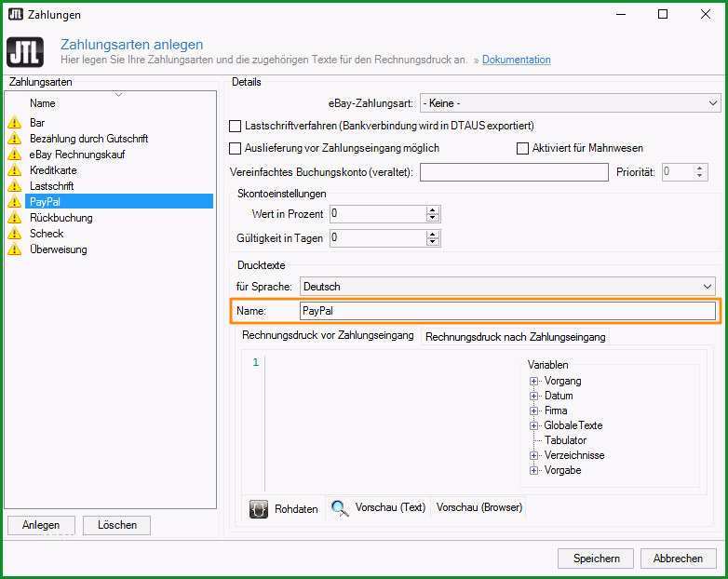The image size is (728, 579).
Task: Click the Name column header
Action: tap(42, 103)
